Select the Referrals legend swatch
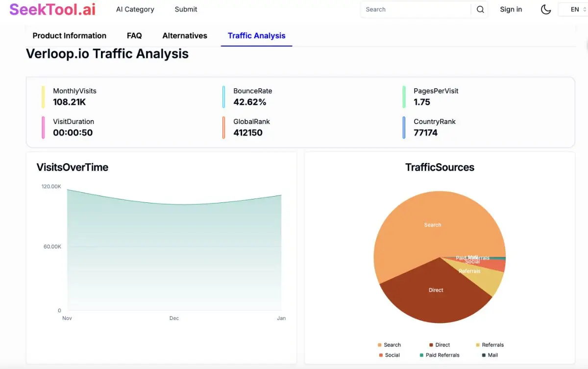This screenshot has height=369, width=588. click(x=479, y=344)
